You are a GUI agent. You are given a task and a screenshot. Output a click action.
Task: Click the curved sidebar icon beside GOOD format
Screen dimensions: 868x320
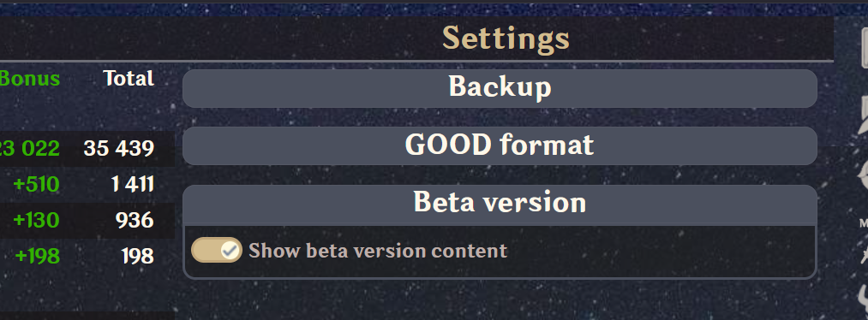click(863, 176)
